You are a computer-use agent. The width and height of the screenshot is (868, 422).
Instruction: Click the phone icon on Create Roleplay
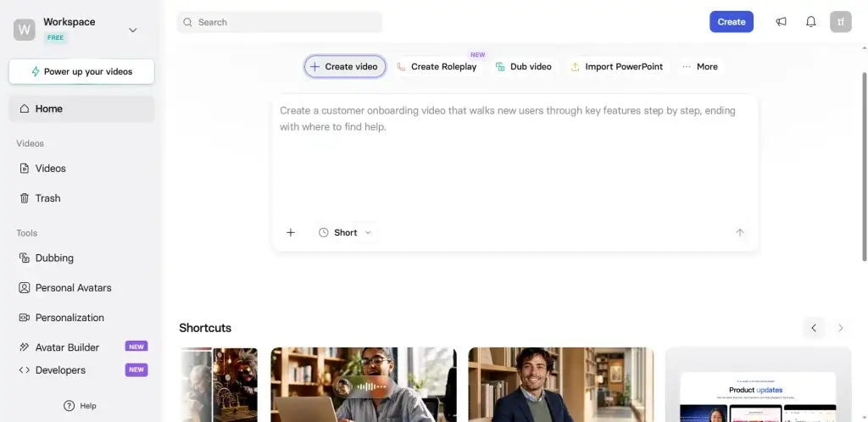click(401, 67)
